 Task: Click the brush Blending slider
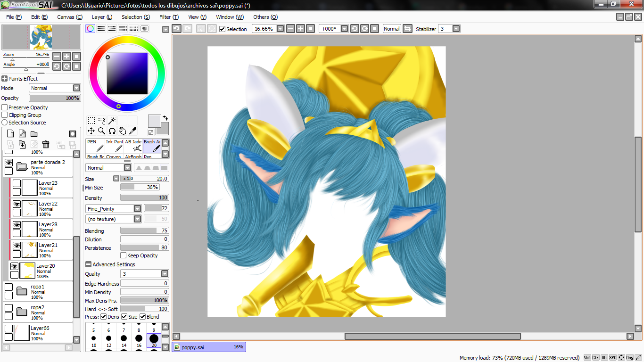(145, 231)
